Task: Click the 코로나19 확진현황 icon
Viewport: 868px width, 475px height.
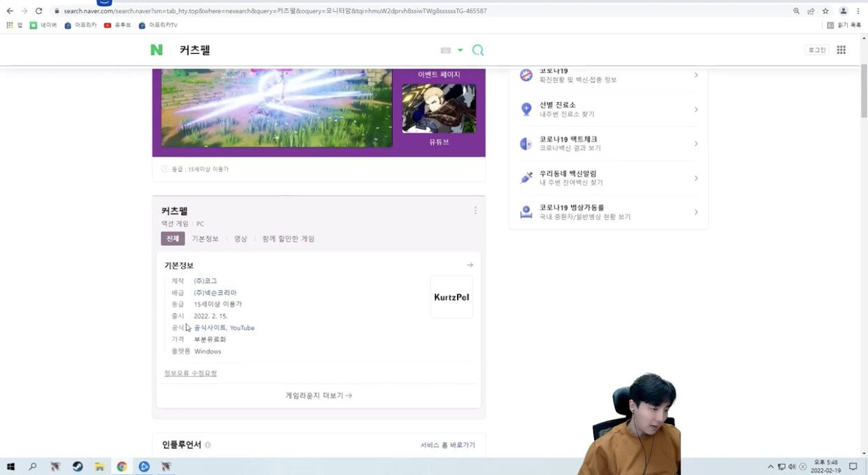Action: tap(526, 75)
